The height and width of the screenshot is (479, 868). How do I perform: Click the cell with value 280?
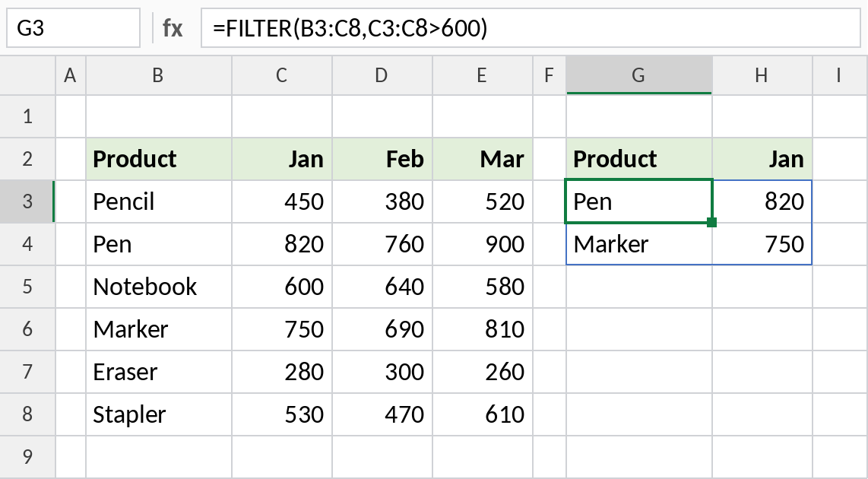282,372
